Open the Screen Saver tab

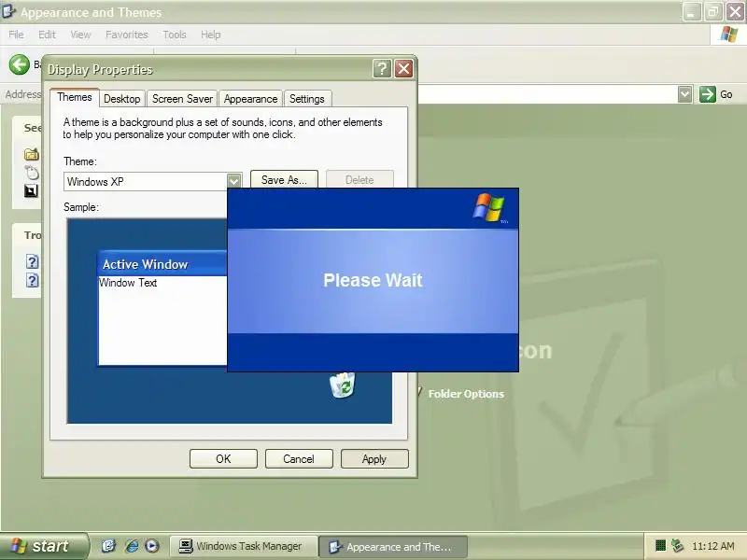click(x=182, y=99)
